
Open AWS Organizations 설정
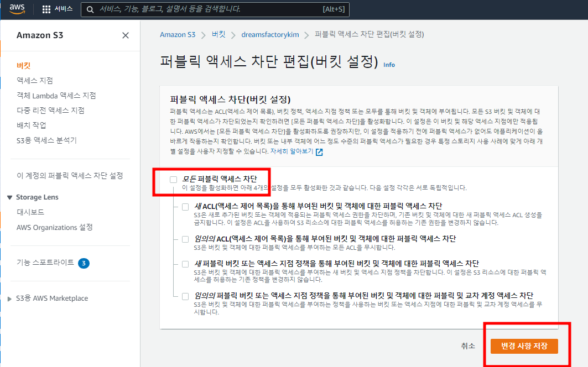click(x=54, y=228)
